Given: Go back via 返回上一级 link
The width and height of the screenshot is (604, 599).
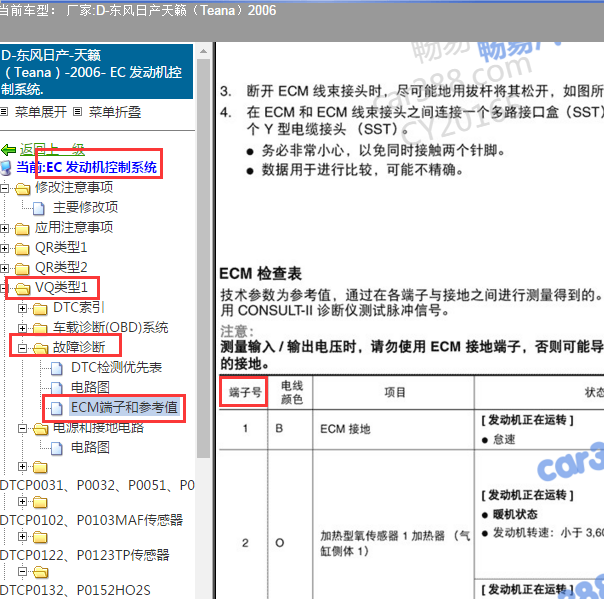Looking at the screenshot, I should point(52,149).
